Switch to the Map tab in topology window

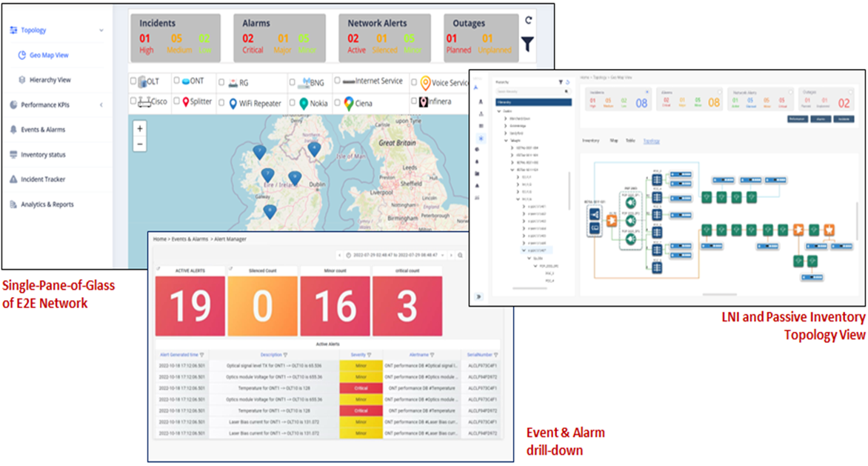click(614, 141)
